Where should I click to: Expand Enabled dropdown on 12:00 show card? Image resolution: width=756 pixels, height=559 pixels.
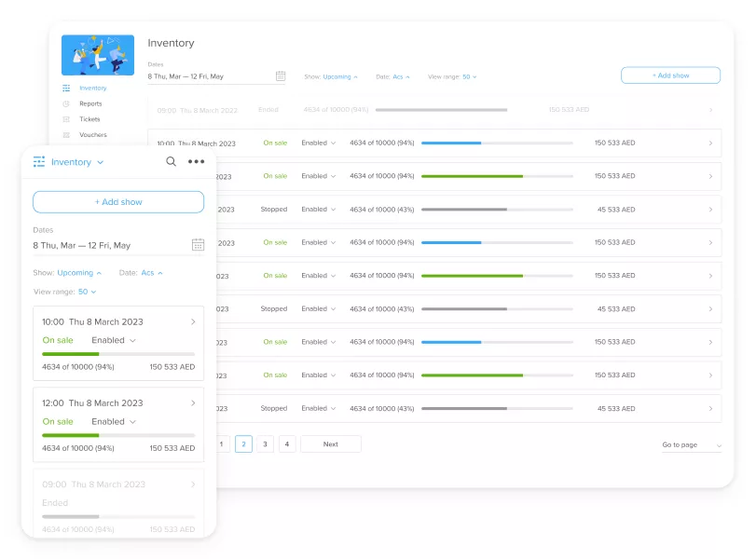pos(114,421)
